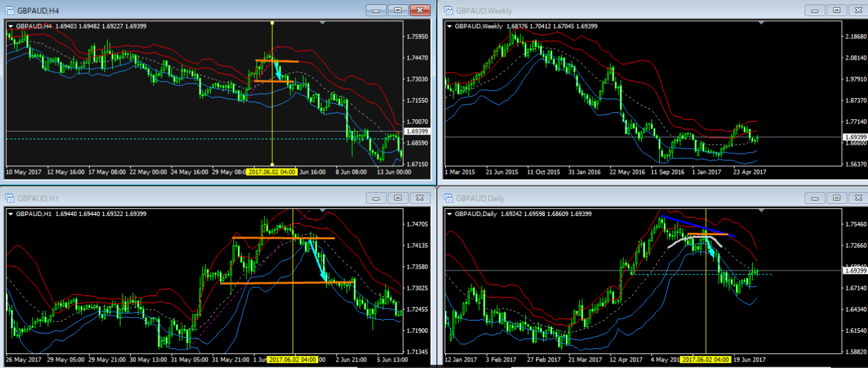868x368 pixels.
Task: Expand the GBPAUD,Daily symbol dropdown arrow
Action: tap(448, 213)
